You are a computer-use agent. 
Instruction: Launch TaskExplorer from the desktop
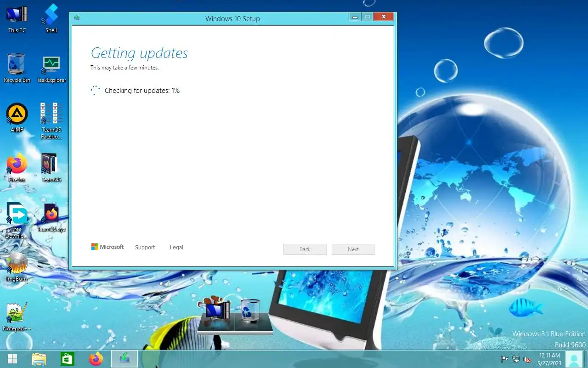(x=51, y=69)
